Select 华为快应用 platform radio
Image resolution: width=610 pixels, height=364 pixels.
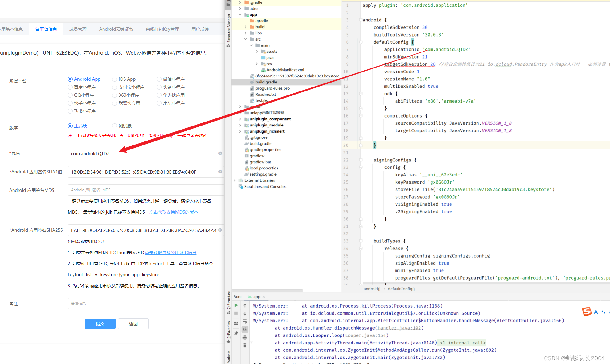(x=159, y=95)
